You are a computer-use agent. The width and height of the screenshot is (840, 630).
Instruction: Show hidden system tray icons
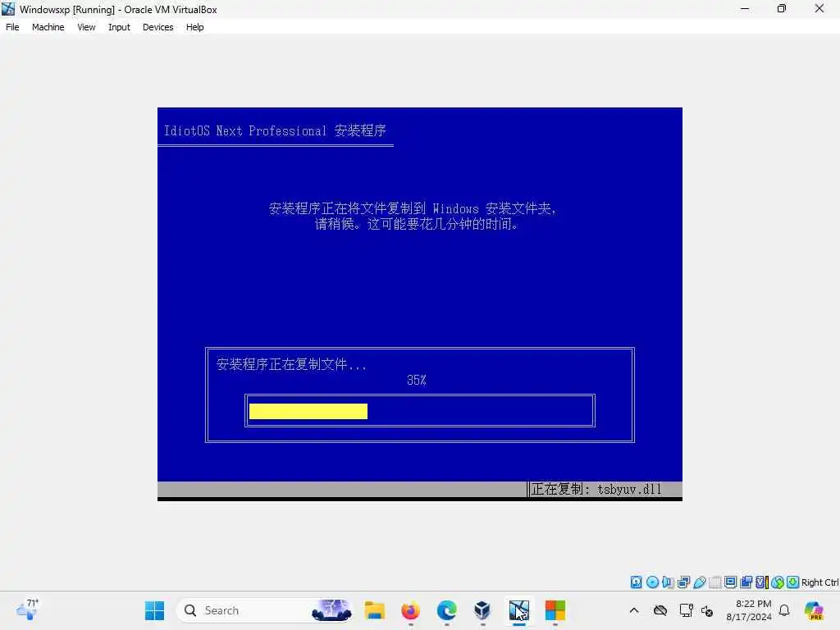[634, 610]
